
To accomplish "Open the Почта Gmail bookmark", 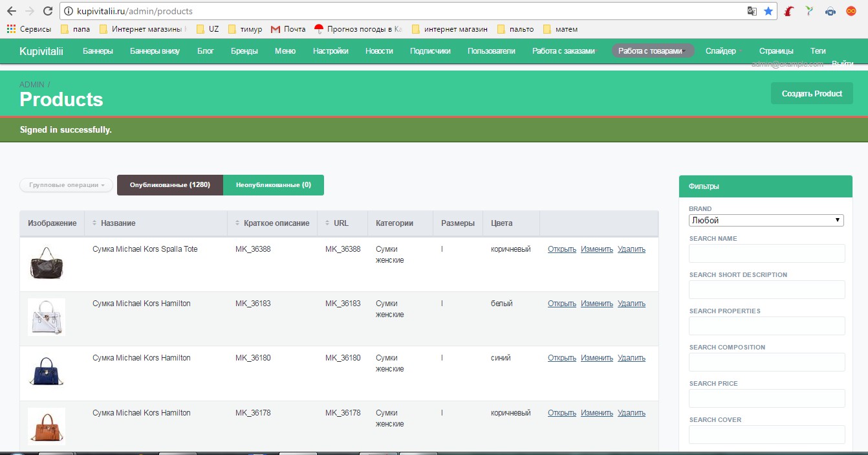I will point(288,28).
